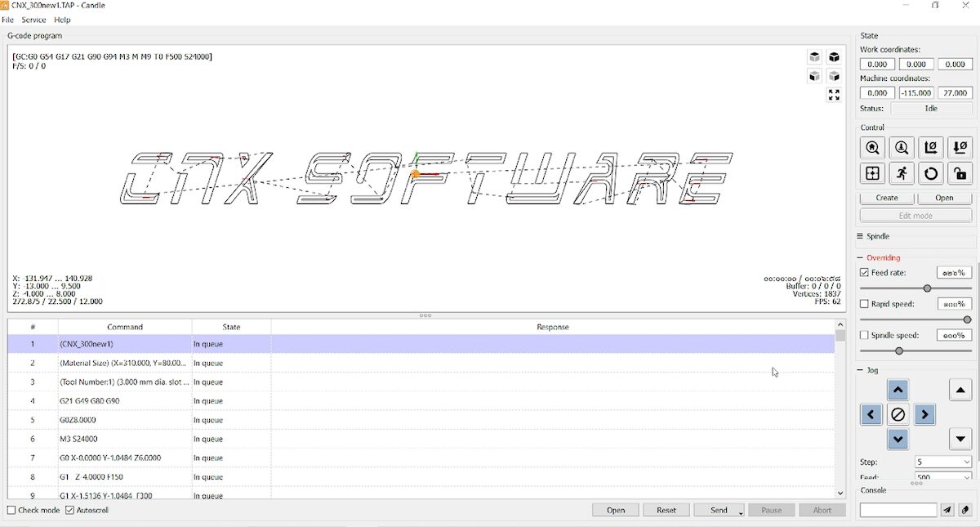The image size is (980, 527).
Task: Fit the toolpath view to window
Action: pos(834,96)
